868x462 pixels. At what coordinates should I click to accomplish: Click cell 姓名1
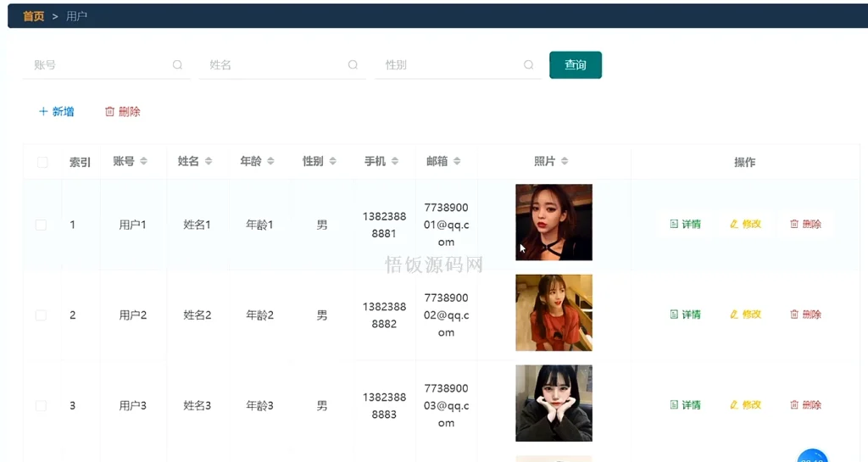point(197,225)
